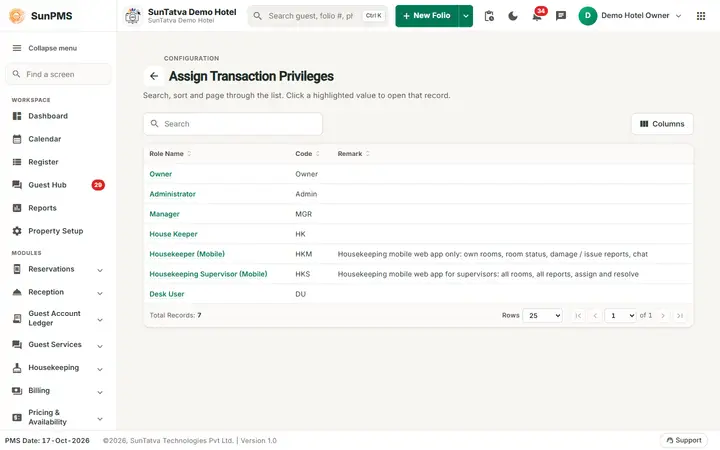Click the HKM code cell
The height and width of the screenshot is (450, 720).
tap(304, 254)
